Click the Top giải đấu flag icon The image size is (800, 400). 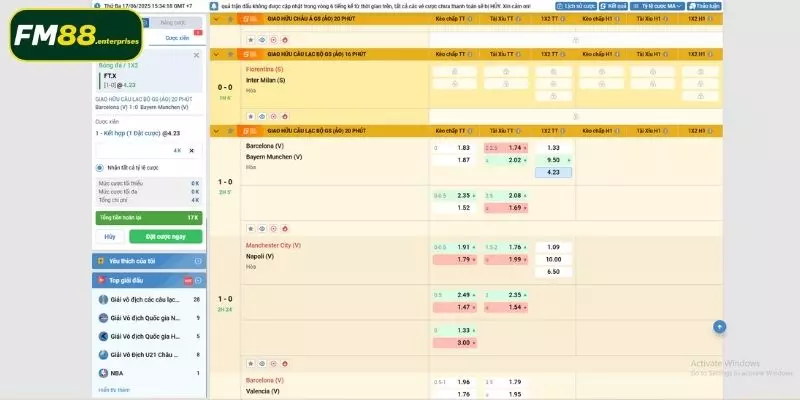pyautogui.click(x=101, y=280)
